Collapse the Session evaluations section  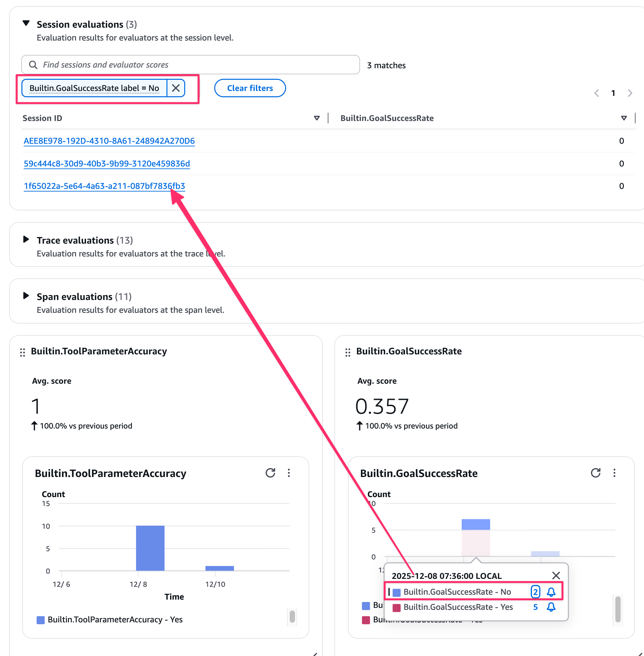(x=26, y=23)
